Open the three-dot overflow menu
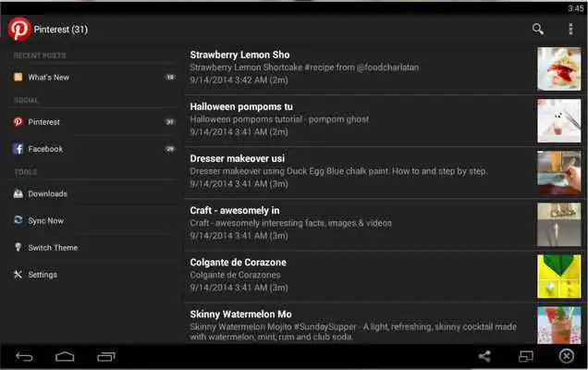This screenshot has width=588, height=370. (570, 29)
